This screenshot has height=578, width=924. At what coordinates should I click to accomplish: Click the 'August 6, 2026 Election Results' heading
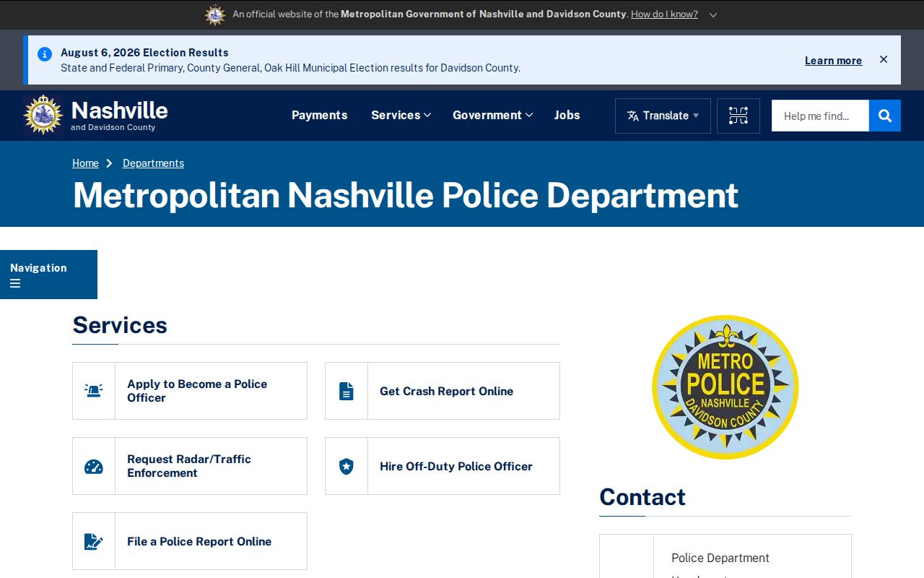(x=144, y=53)
